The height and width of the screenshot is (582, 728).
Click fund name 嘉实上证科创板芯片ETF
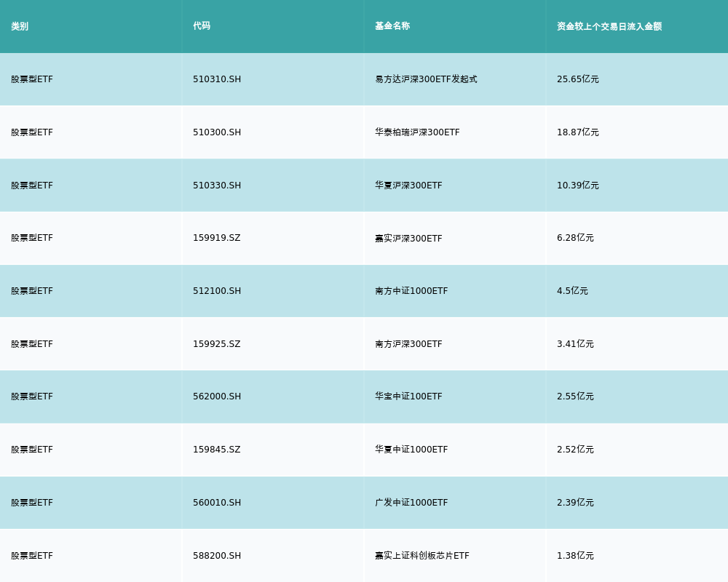(422, 556)
